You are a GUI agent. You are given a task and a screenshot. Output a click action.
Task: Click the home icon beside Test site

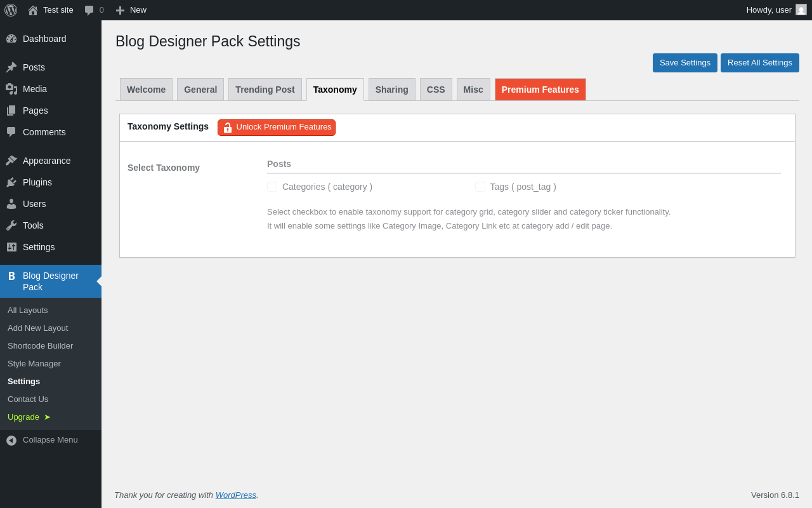[x=33, y=10]
